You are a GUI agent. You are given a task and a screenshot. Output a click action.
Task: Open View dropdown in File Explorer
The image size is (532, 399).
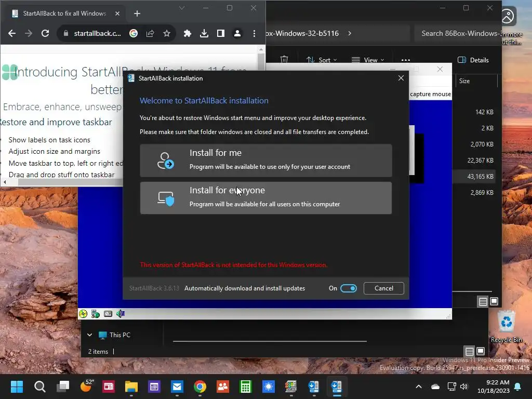coord(368,60)
